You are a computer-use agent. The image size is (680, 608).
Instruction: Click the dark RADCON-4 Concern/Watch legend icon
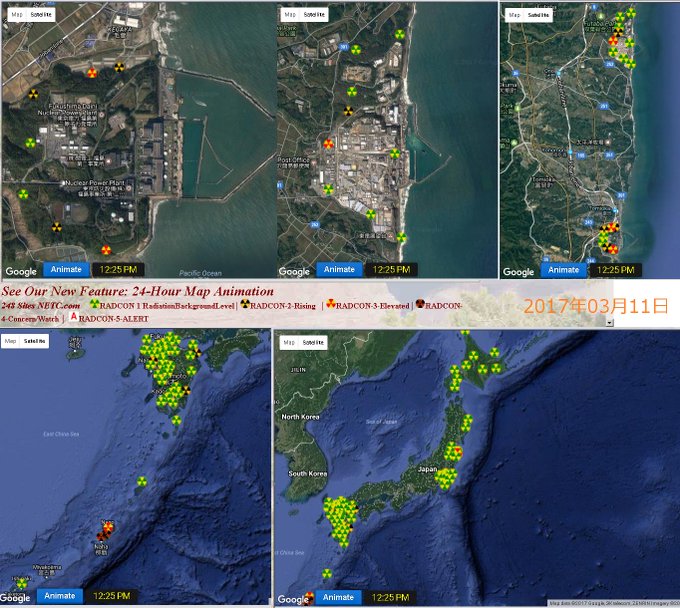(420, 304)
